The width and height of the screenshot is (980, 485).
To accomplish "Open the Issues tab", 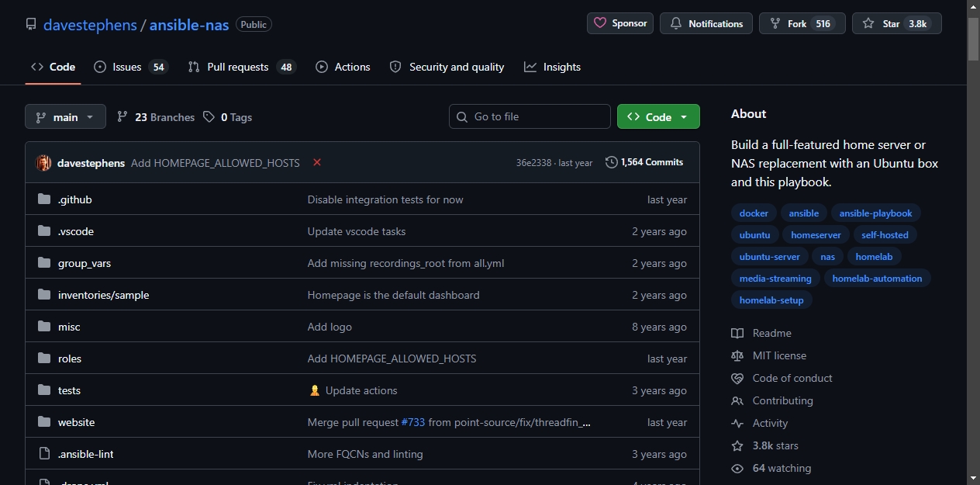I will (x=130, y=67).
